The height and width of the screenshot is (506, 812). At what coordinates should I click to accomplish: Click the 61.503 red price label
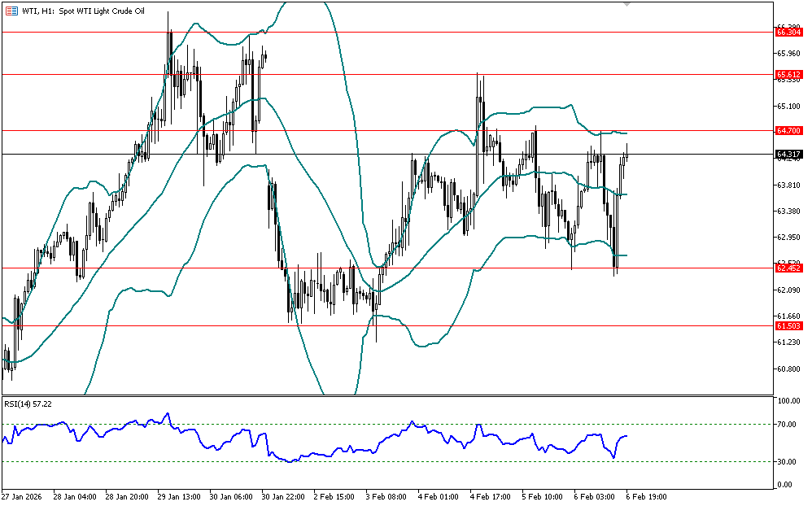(x=789, y=325)
